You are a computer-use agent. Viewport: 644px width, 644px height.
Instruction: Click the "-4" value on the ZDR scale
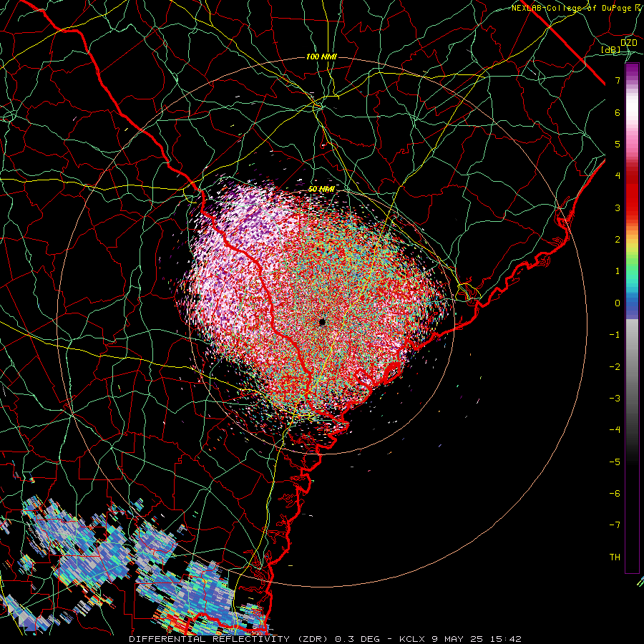pos(615,430)
